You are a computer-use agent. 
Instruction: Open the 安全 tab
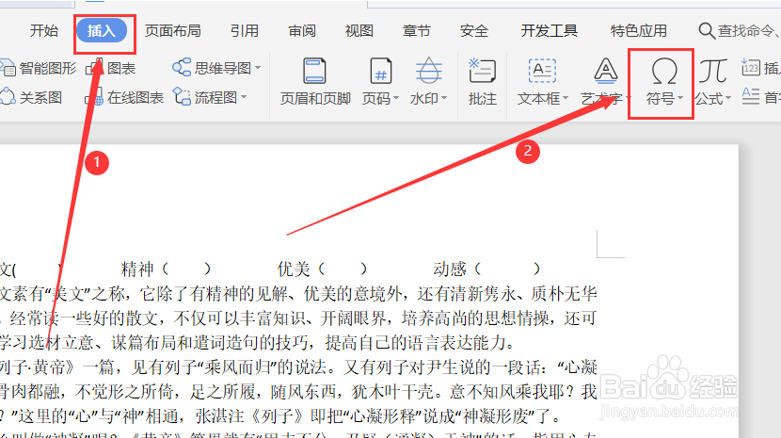pyautogui.click(x=474, y=31)
